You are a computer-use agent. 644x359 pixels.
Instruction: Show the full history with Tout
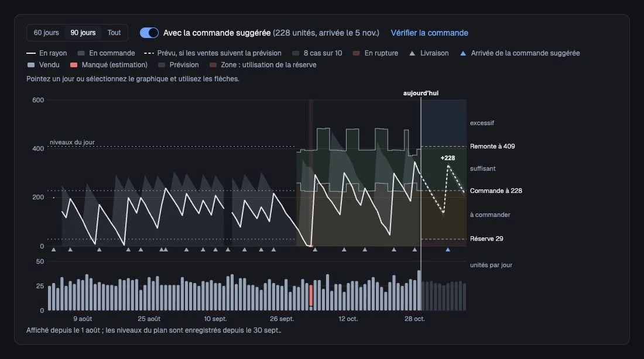click(114, 33)
